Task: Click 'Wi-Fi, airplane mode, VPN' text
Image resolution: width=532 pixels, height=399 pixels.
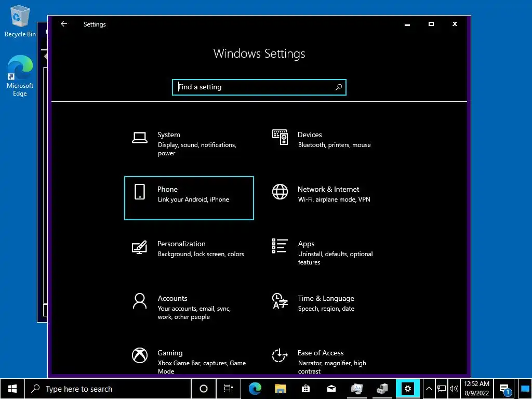Action: coord(334,199)
